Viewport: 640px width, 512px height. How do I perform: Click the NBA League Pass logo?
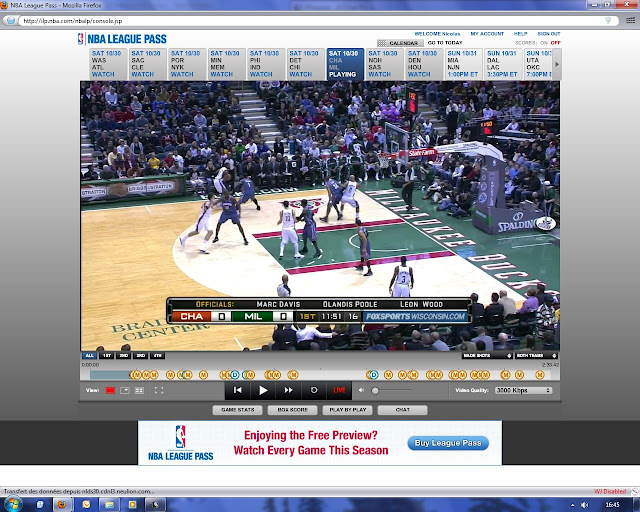[x=122, y=39]
